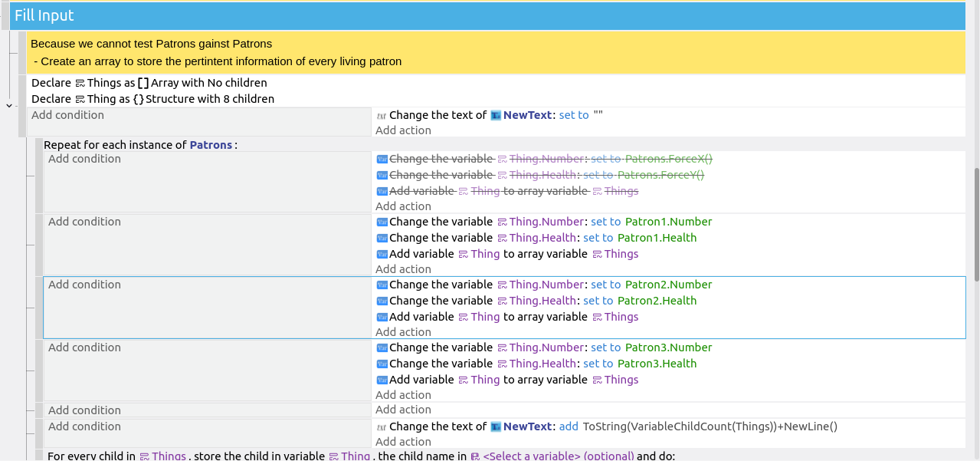Click 'Patrons' in the Repeat for each instance
The image size is (980, 461).
[211, 145]
